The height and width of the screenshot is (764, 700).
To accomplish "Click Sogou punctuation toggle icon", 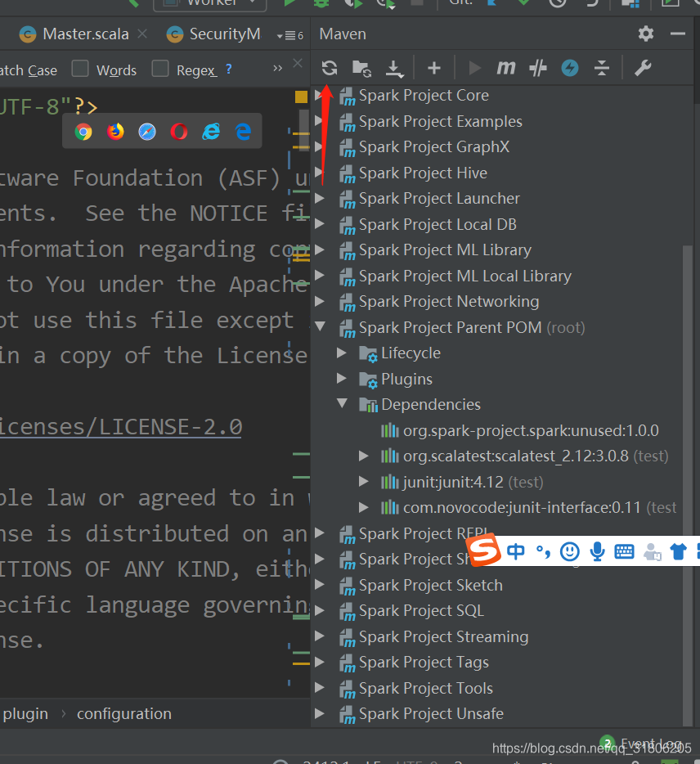I will pyautogui.click(x=543, y=551).
